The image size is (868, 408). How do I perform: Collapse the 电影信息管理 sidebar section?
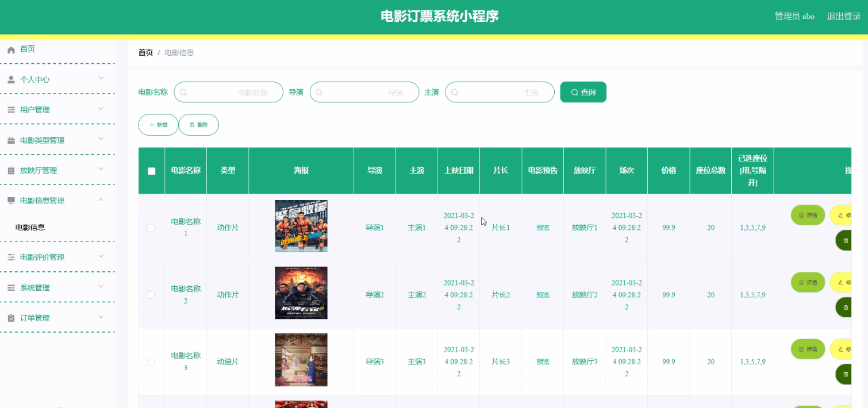57,200
